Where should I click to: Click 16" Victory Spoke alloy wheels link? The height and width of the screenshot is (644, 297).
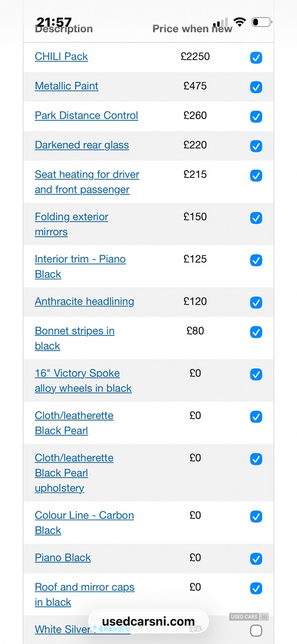tap(77, 374)
